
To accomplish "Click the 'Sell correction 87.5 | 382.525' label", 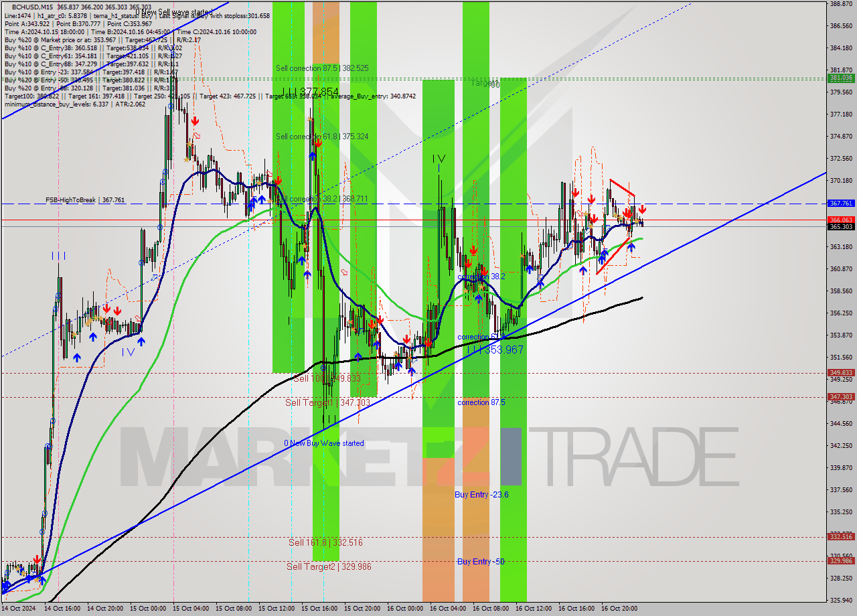I will click(322, 68).
